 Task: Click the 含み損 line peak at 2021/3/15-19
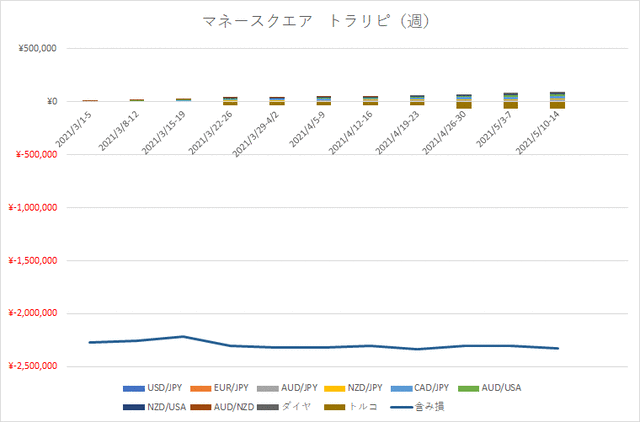pyautogui.click(x=183, y=336)
